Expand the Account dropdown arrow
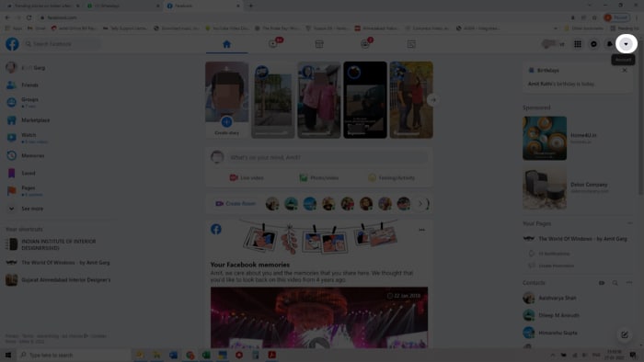The height and width of the screenshot is (362, 644). pyautogui.click(x=626, y=44)
